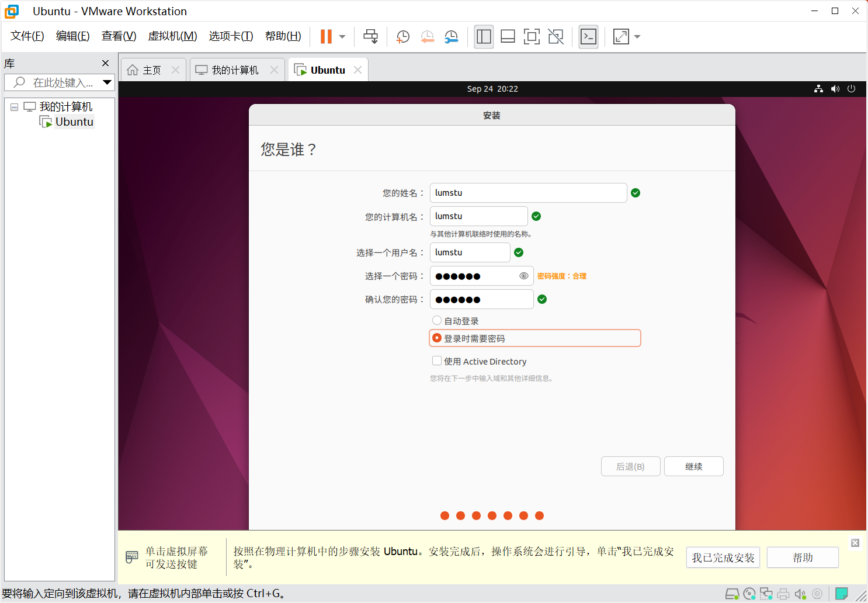
Task: Click the 您的姓名 input field
Action: point(529,193)
